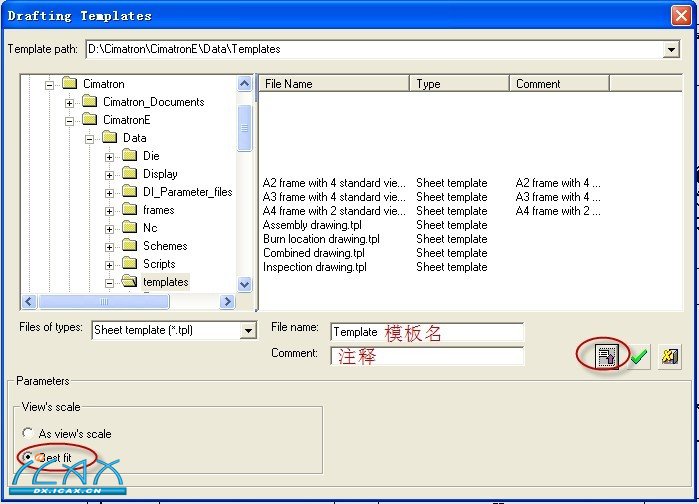Click the 'A4 frame with 2 ...' comment cell
The width and height of the screenshot is (699, 504).
pos(558,211)
